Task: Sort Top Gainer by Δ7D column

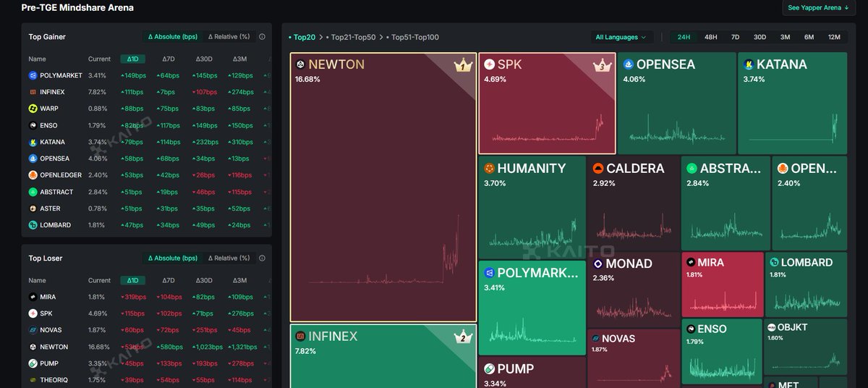Action: tap(168, 59)
